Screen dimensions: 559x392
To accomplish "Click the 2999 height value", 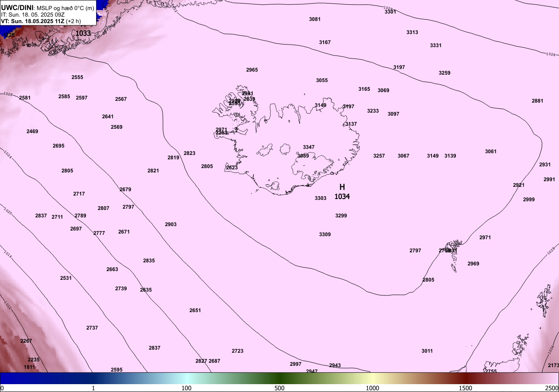I will [x=529, y=199].
